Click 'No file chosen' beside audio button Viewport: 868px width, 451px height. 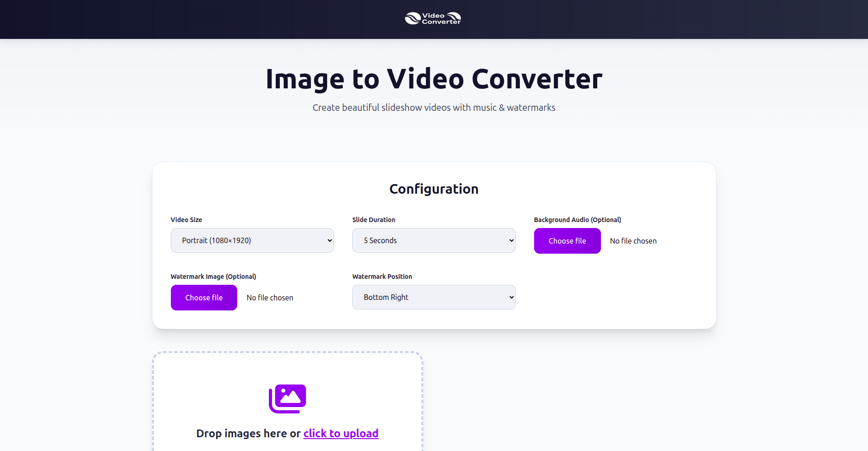point(633,241)
